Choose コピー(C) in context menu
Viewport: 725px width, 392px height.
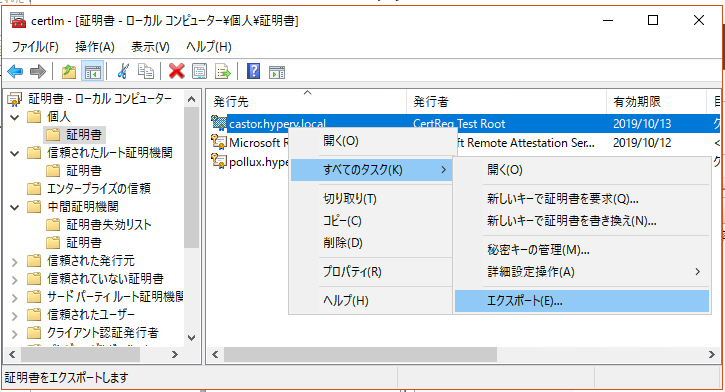(x=371, y=220)
